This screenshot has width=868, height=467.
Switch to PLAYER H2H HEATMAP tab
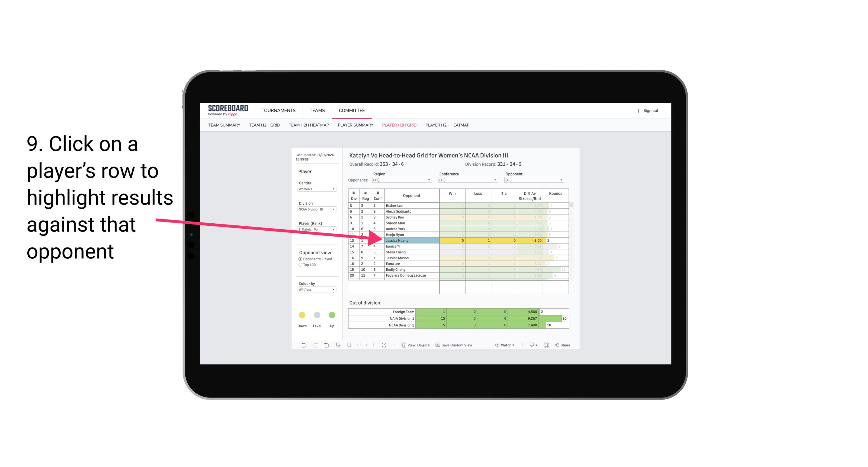(448, 125)
